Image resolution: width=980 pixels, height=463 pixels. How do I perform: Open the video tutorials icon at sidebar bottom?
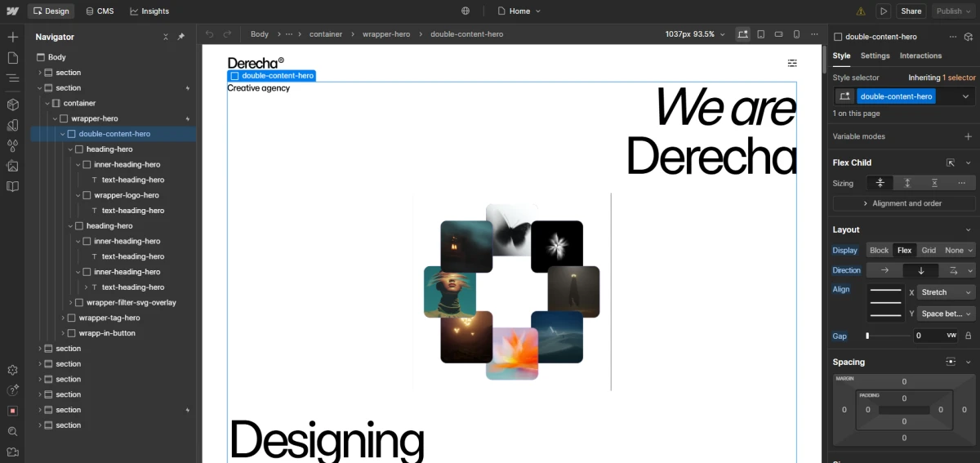12,452
